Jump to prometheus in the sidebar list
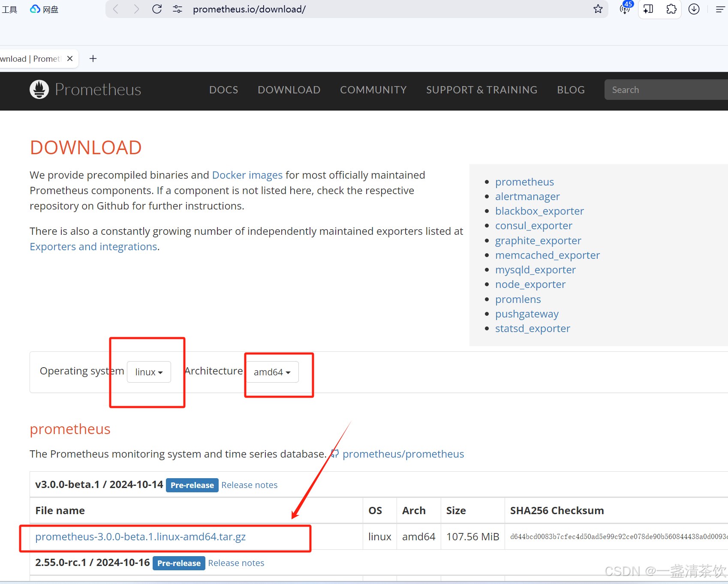Screen dimensions: 728x584 524,182
